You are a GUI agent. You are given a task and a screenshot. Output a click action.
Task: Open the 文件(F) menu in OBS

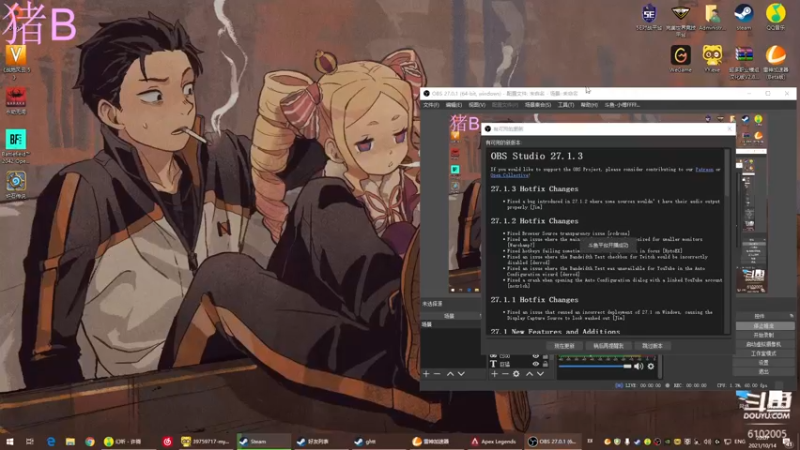point(431,105)
